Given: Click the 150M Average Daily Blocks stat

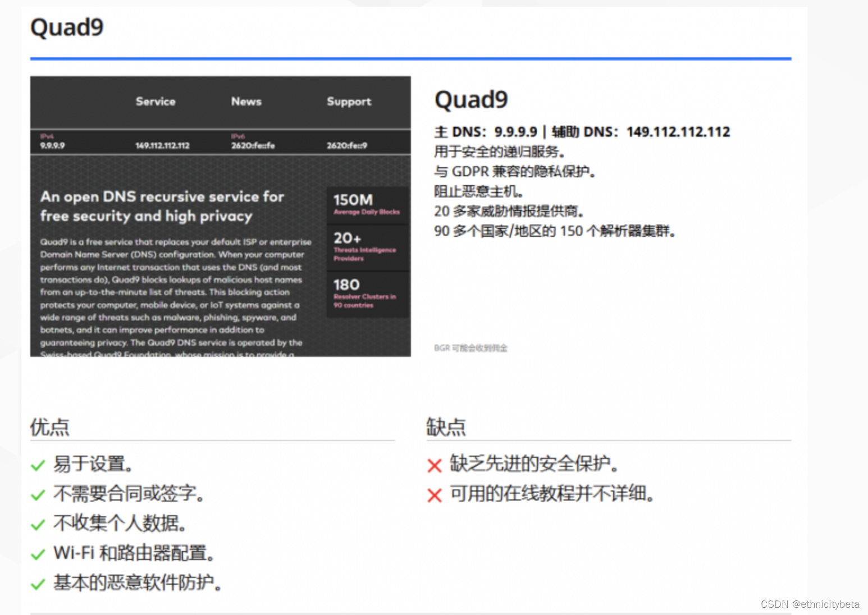Looking at the screenshot, I should click(367, 204).
